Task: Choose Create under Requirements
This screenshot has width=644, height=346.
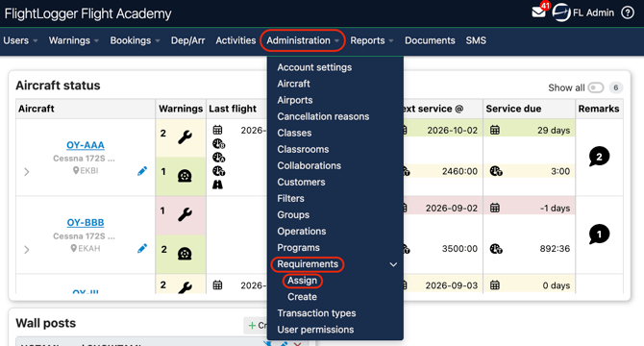Action: click(x=302, y=297)
